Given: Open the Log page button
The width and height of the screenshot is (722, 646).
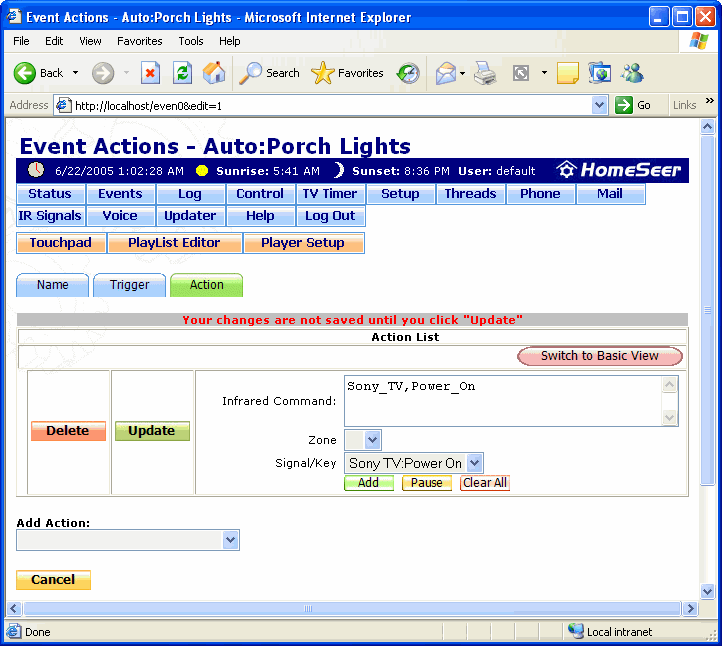Looking at the screenshot, I should (x=190, y=194).
